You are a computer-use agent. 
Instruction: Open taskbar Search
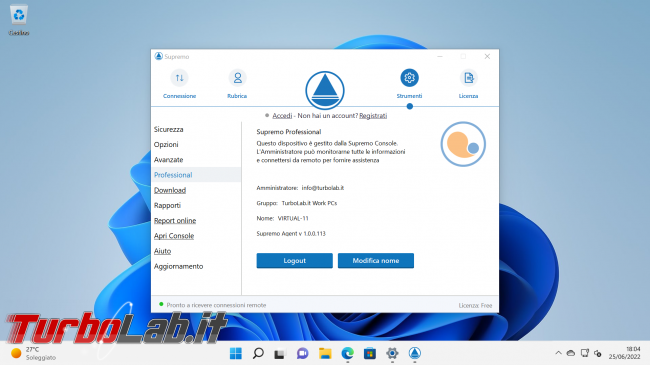tap(258, 353)
